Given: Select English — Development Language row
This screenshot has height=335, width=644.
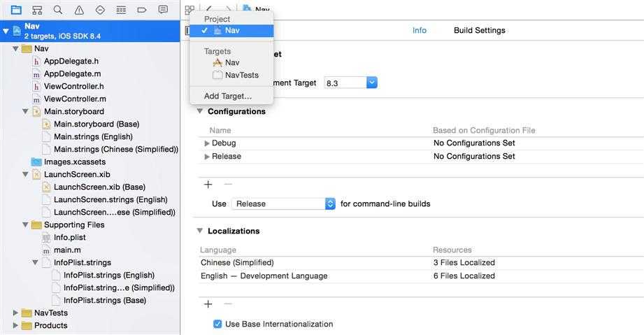Looking at the screenshot, I should [421, 276].
